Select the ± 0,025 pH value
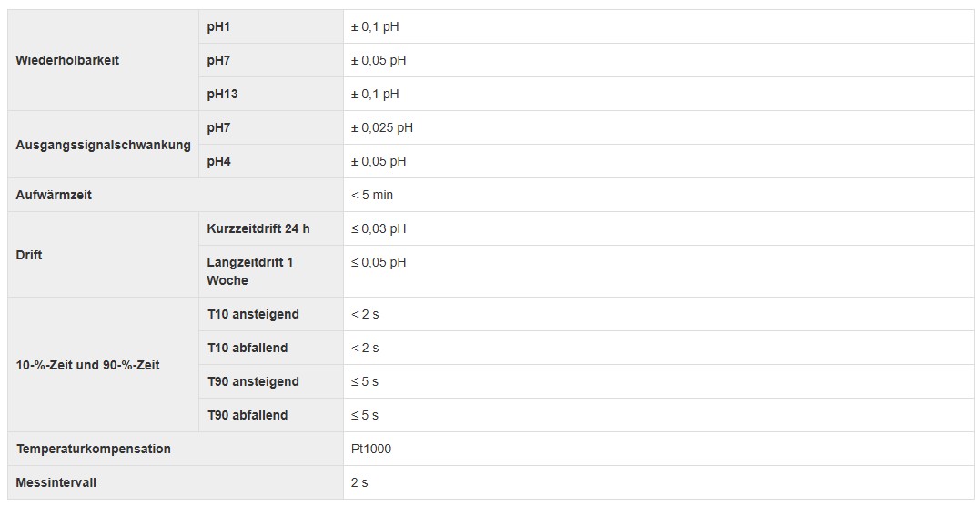Image resolution: width=980 pixels, height=506 pixels. click(x=382, y=128)
